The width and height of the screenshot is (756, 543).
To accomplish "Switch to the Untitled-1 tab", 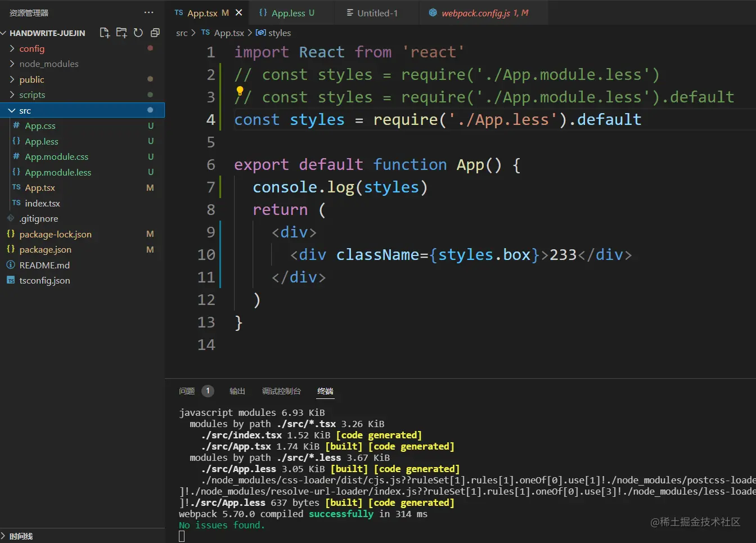I will [x=377, y=13].
